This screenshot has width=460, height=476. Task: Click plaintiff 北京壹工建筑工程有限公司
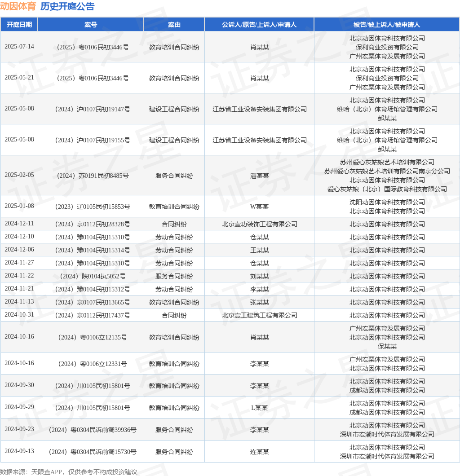(259, 315)
